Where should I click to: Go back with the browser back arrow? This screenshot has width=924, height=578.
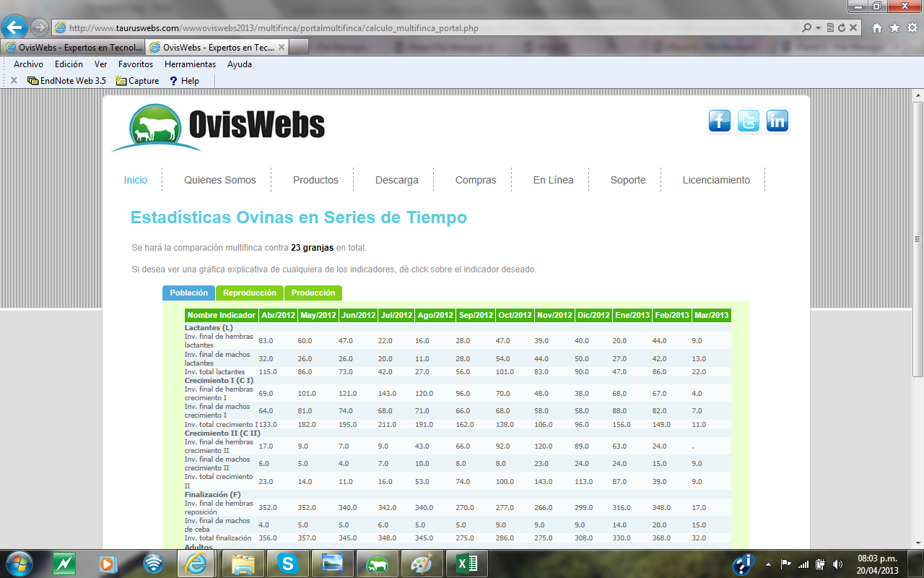click(x=14, y=28)
